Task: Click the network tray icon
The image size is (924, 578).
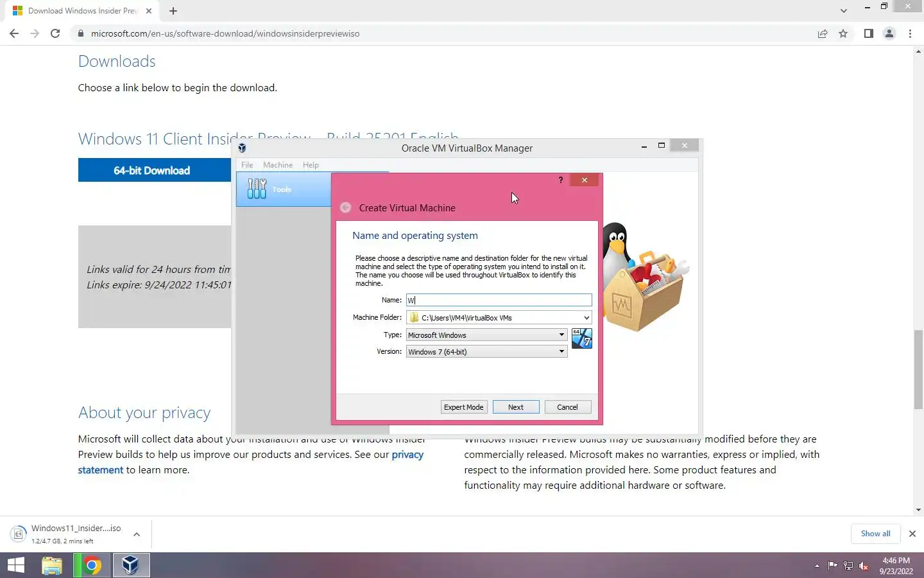Action: click(x=848, y=566)
